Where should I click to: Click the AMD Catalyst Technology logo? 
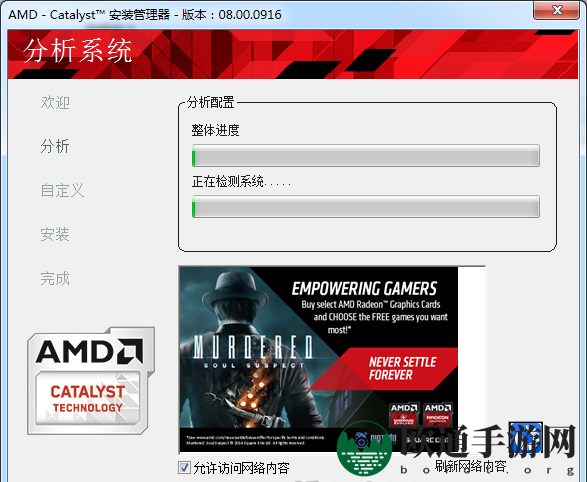click(x=91, y=381)
